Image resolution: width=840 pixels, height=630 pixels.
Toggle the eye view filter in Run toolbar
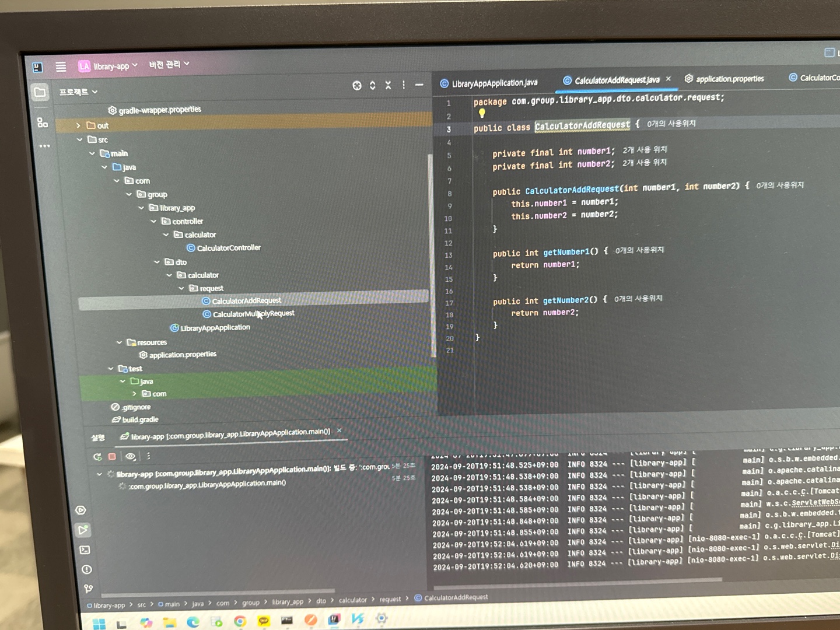[131, 456]
